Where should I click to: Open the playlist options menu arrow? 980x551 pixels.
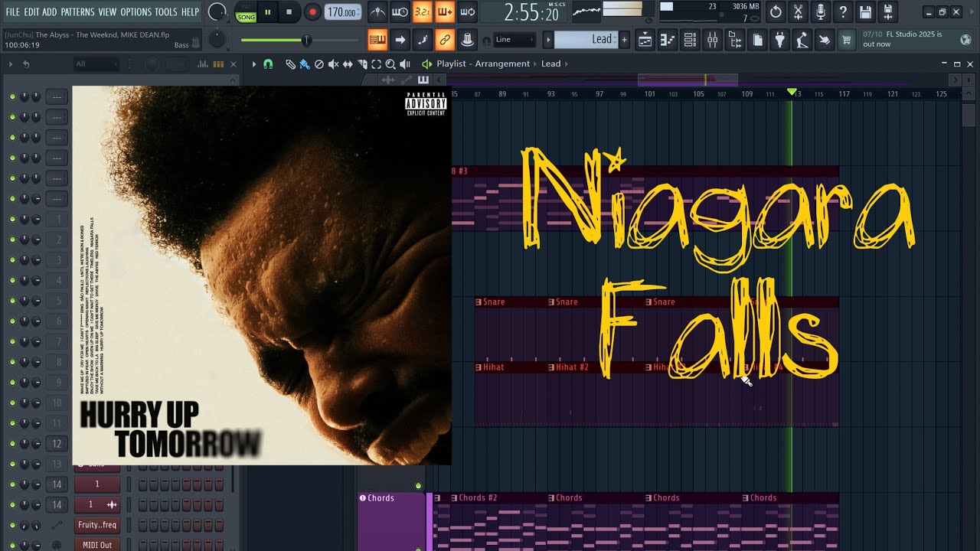[x=255, y=64]
